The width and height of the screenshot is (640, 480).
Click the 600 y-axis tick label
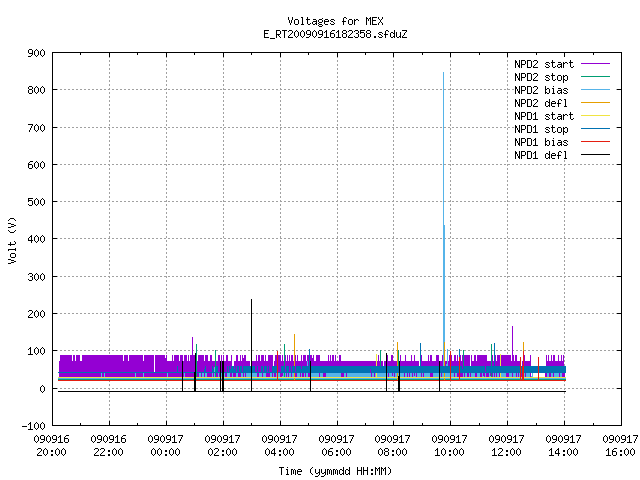tap(36, 165)
